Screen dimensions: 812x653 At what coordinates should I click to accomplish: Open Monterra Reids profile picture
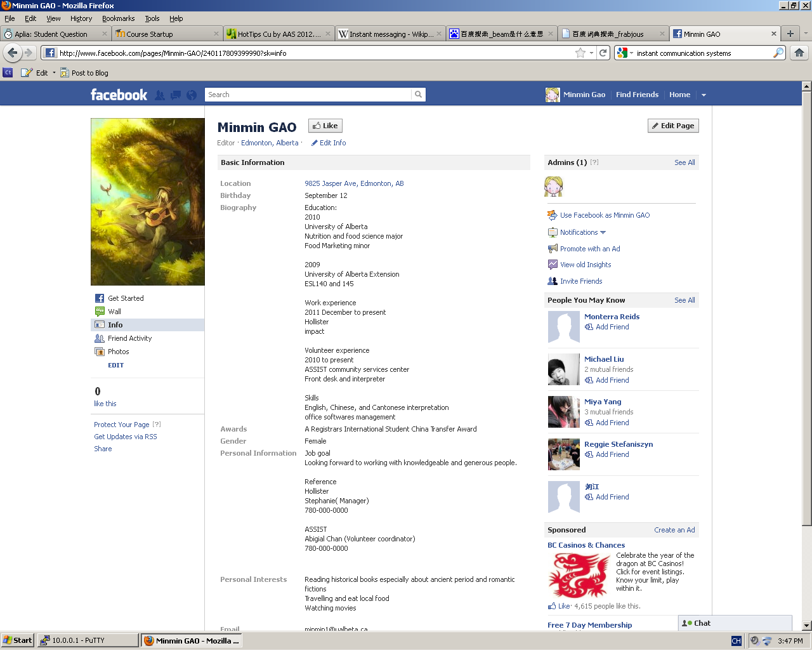[563, 327]
